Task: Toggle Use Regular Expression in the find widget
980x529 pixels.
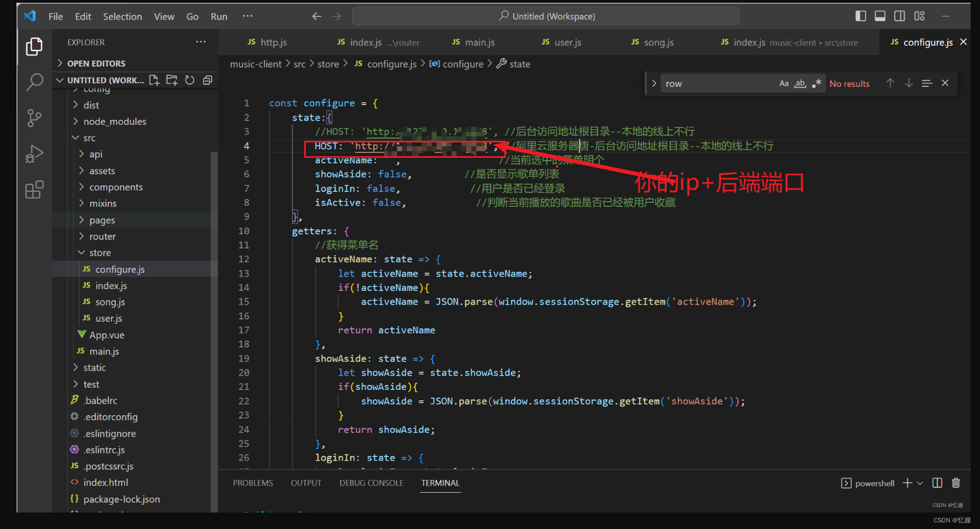Action: [817, 84]
